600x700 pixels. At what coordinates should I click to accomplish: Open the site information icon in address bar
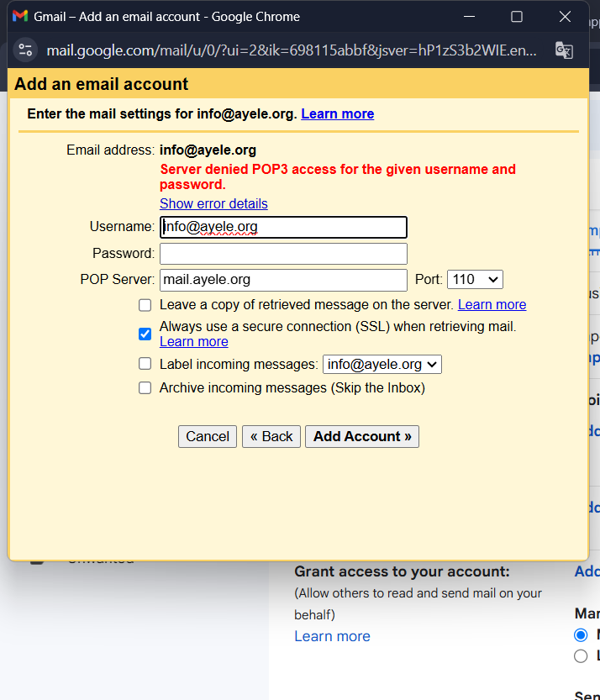pyautogui.click(x=25, y=50)
